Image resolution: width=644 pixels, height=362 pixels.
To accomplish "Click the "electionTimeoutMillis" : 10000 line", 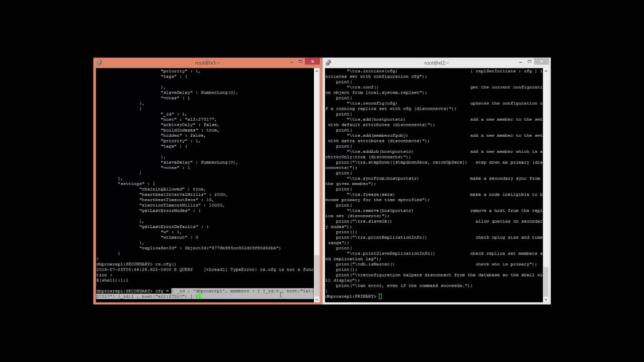I will click(182, 205).
